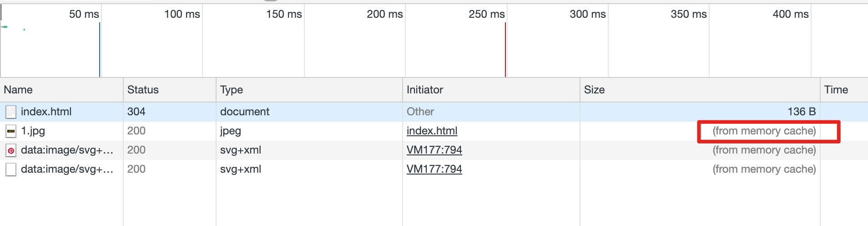This screenshot has width=868, height=226.
Task: Open first VM177:794 initiator link
Action: tap(434, 150)
